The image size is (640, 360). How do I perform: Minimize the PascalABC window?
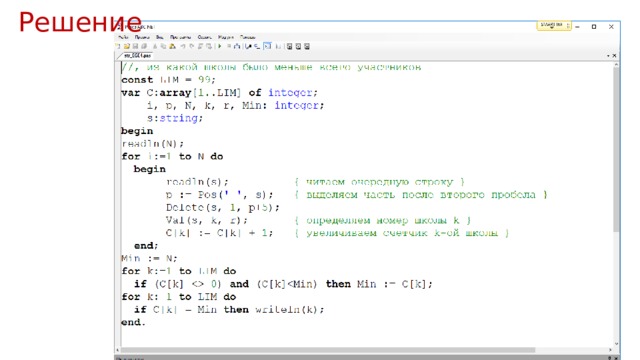click(x=578, y=27)
